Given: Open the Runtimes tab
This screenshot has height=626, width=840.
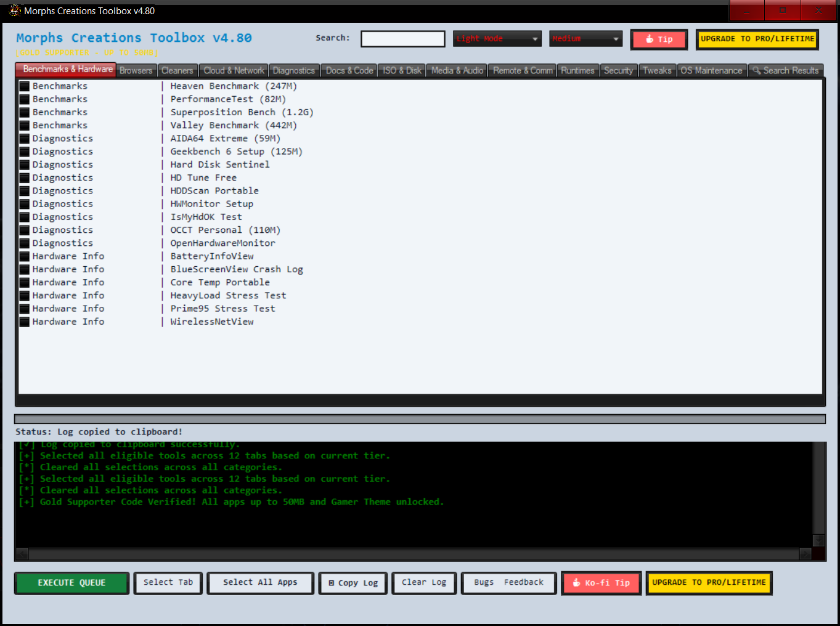Looking at the screenshot, I should 577,71.
